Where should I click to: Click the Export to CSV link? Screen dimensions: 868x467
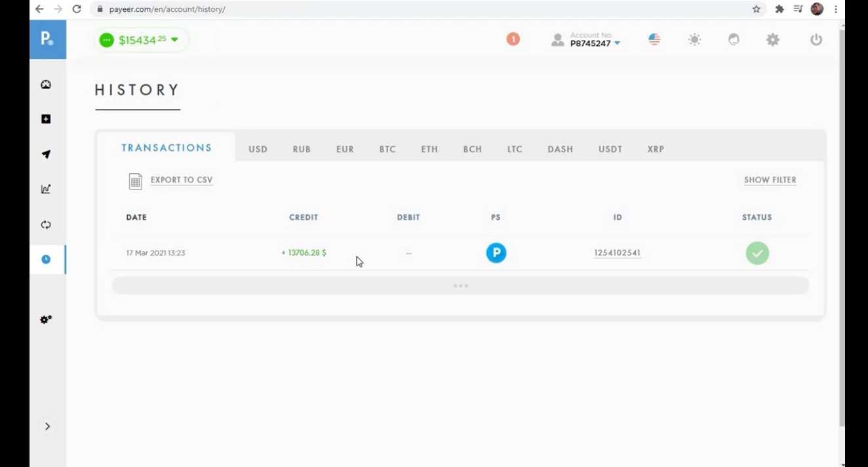click(x=181, y=180)
